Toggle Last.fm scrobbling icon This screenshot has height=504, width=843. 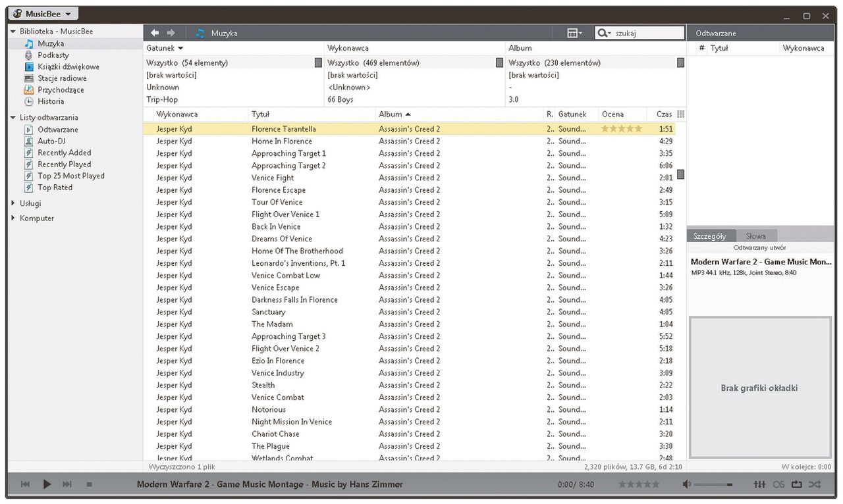(778, 484)
